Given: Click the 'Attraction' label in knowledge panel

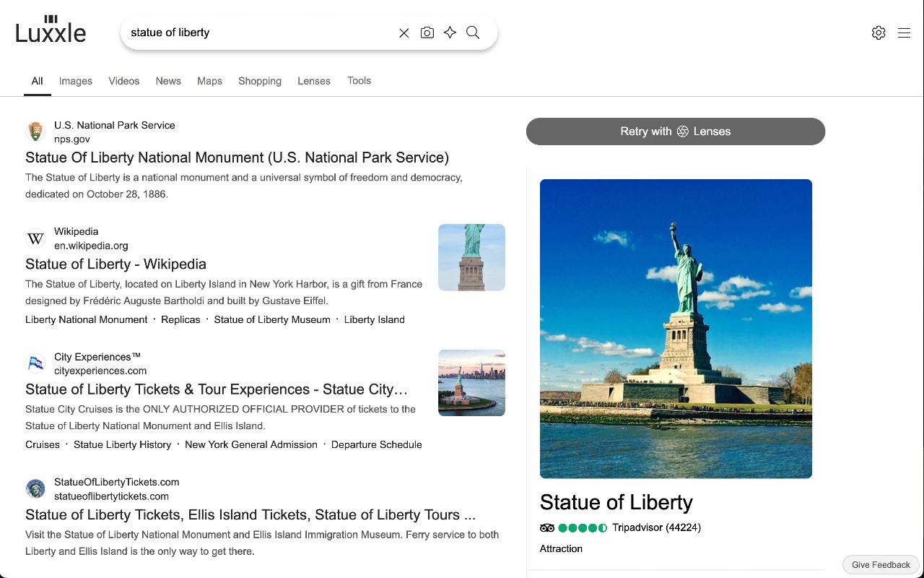Looking at the screenshot, I should click(x=561, y=548).
